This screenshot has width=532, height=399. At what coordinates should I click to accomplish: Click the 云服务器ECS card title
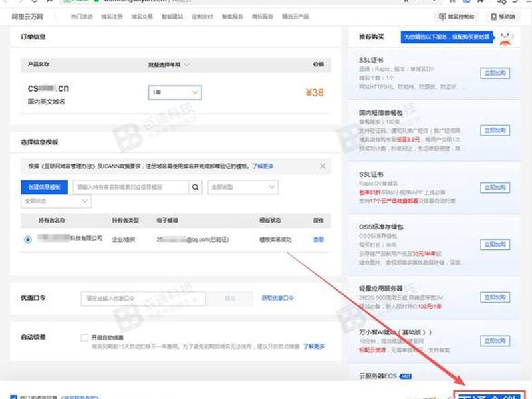point(378,376)
